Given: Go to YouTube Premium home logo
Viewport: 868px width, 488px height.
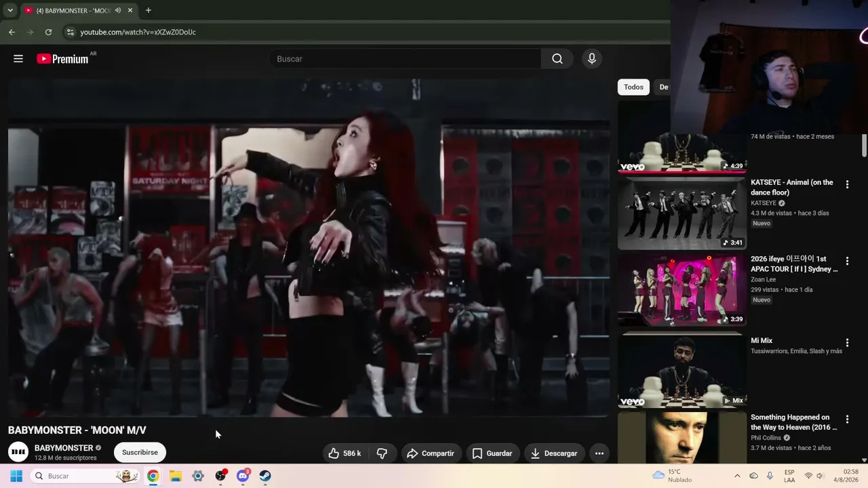Looking at the screenshot, I should click(x=62, y=59).
